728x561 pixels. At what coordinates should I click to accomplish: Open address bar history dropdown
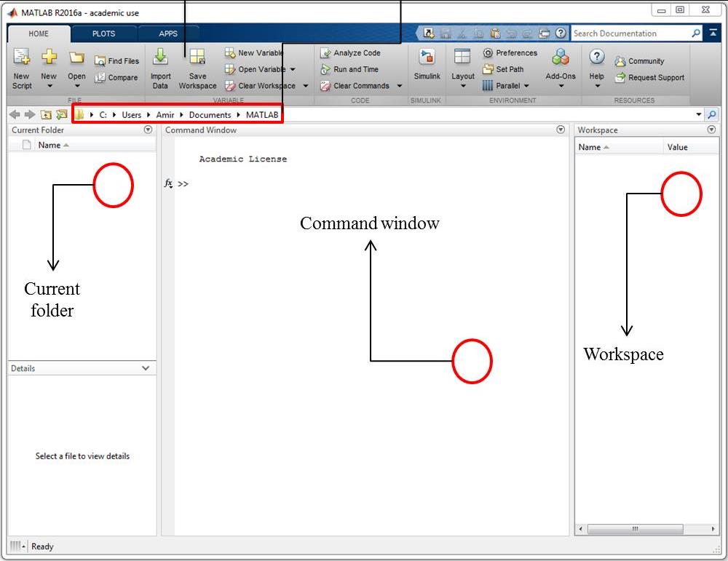(x=698, y=115)
